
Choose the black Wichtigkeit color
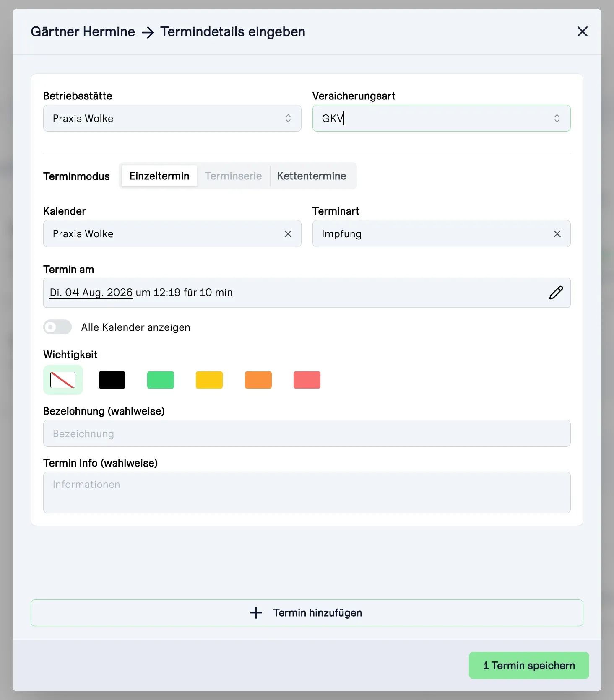click(112, 380)
